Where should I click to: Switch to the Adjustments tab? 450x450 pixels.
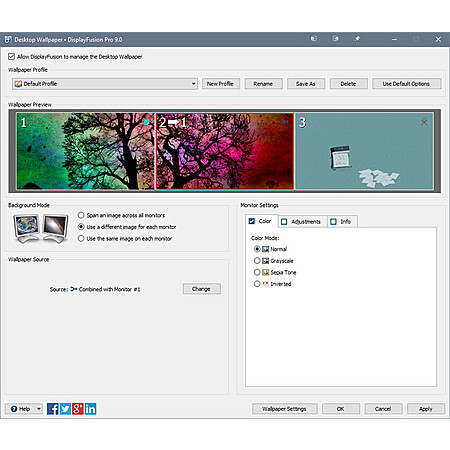point(301,222)
